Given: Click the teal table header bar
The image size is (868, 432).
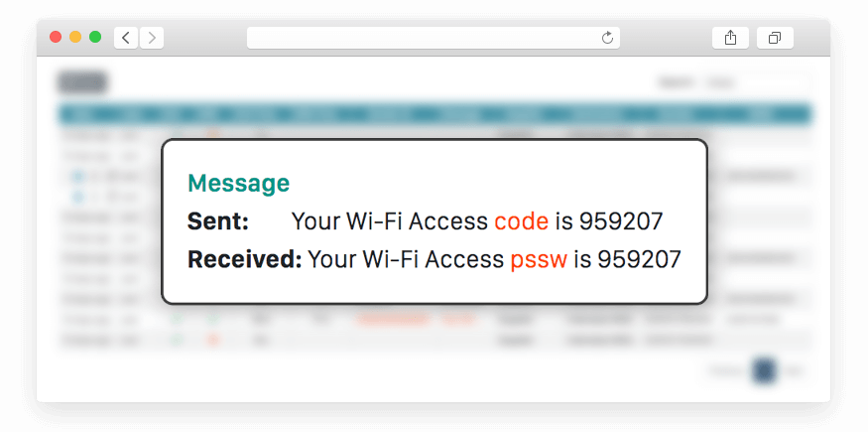Looking at the screenshot, I should pos(434,114).
